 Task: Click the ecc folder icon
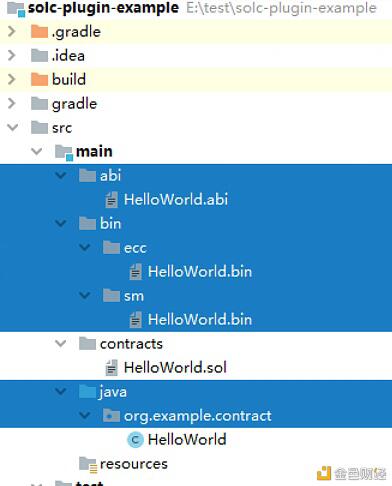pos(111,247)
